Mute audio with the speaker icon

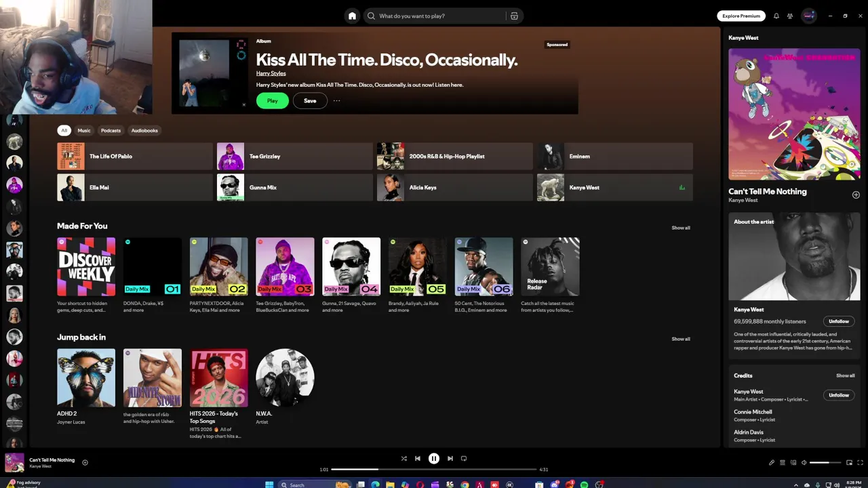804,462
